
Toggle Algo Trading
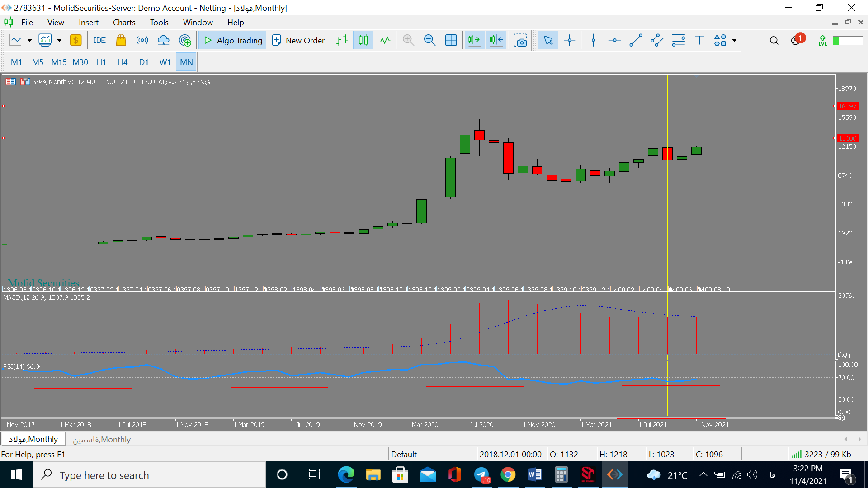233,40
